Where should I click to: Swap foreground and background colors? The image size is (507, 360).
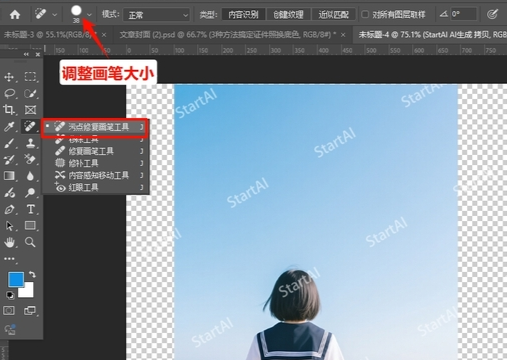[x=32, y=274]
